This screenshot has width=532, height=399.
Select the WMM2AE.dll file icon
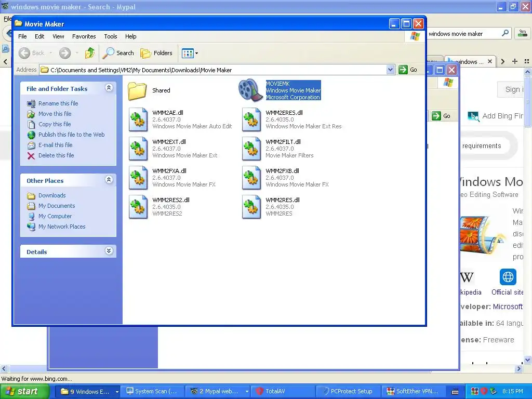coord(138,119)
